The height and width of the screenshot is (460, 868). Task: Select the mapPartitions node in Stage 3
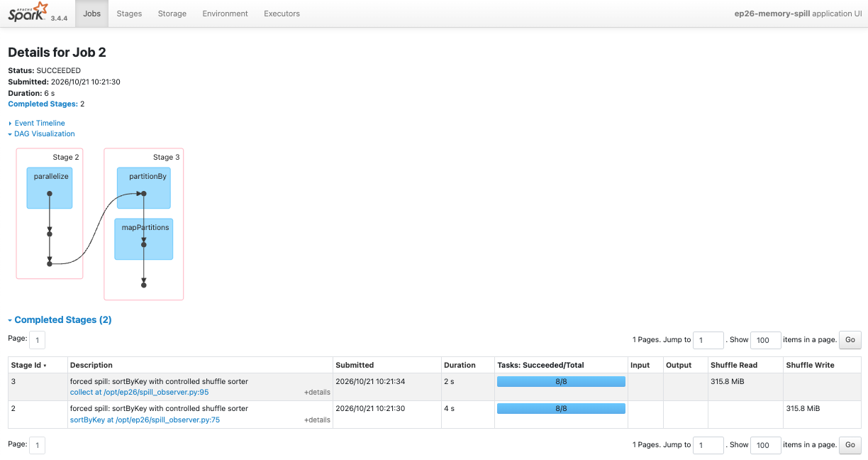point(144,239)
